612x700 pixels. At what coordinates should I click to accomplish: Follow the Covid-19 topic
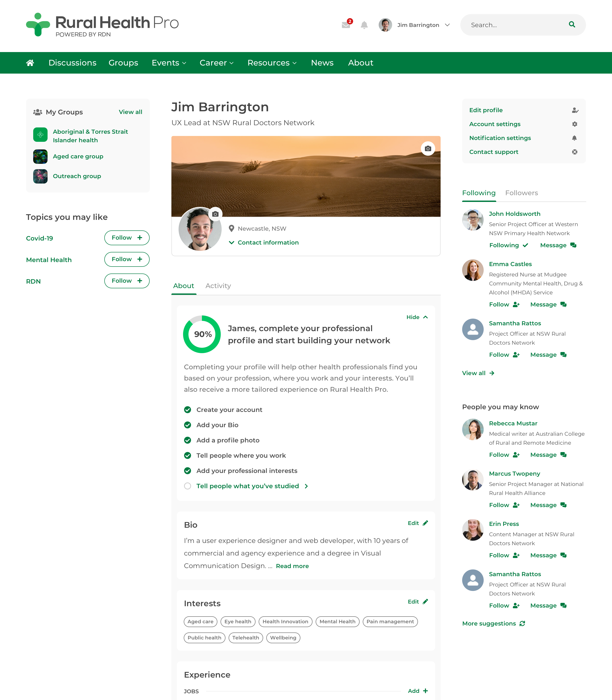[x=127, y=238]
